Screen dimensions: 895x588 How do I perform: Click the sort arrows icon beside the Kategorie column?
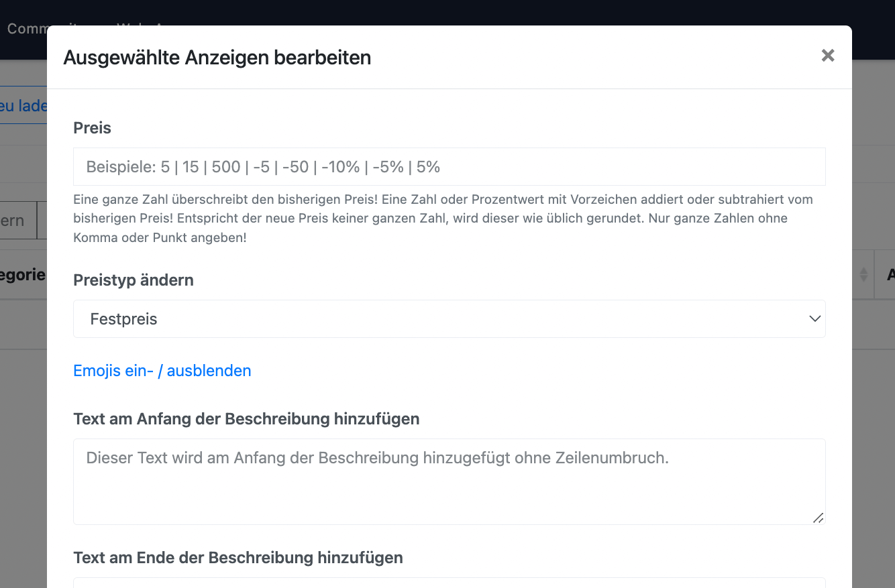pos(865,274)
